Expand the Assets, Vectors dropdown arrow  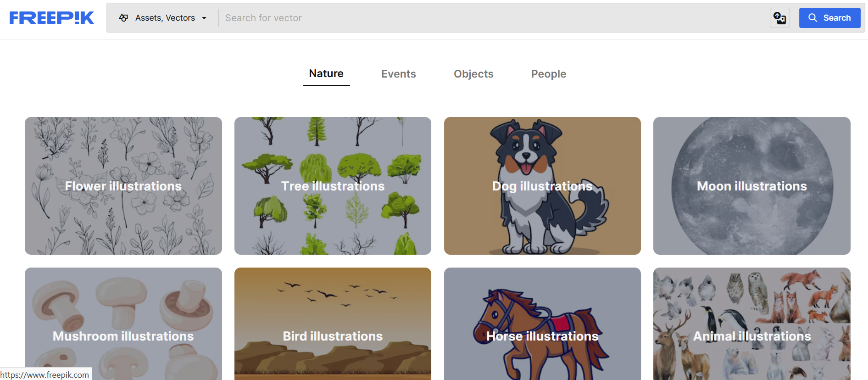[204, 18]
